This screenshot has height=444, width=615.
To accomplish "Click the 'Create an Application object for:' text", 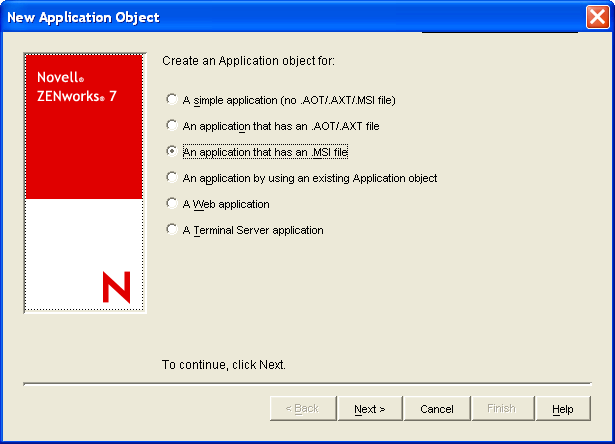I will pos(248,61).
